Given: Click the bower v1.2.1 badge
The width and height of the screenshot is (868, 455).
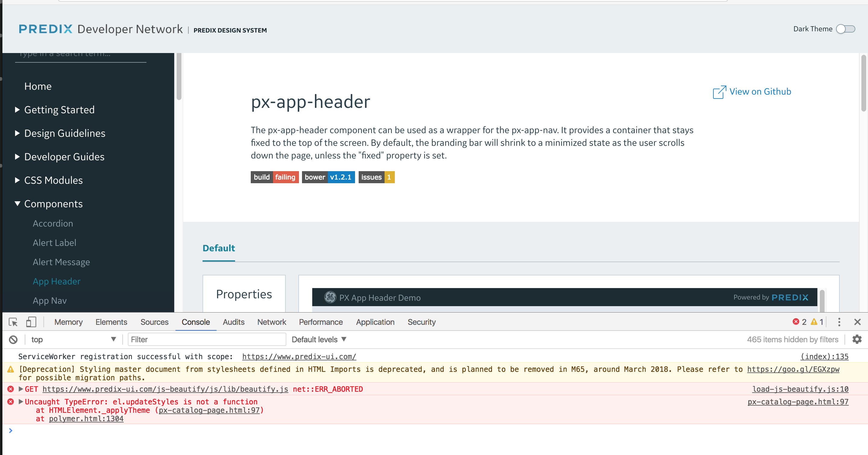Looking at the screenshot, I should click(x=328, y=177).
